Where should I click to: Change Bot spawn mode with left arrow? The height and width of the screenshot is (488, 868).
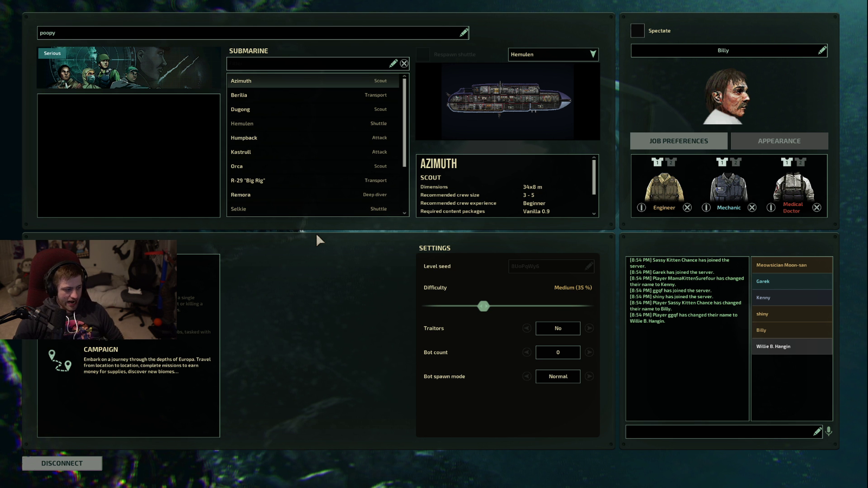(x=526, y=376)
